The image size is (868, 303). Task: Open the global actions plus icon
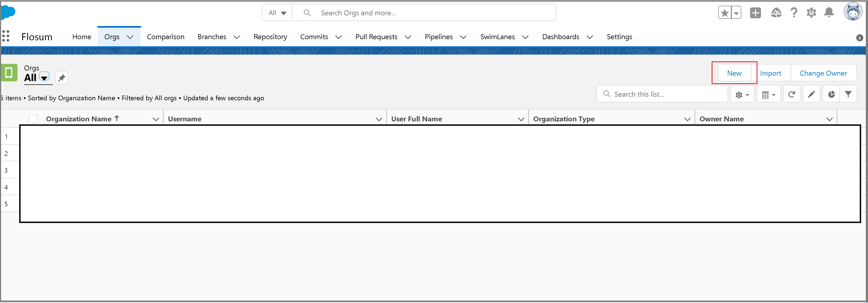(756, 13)
